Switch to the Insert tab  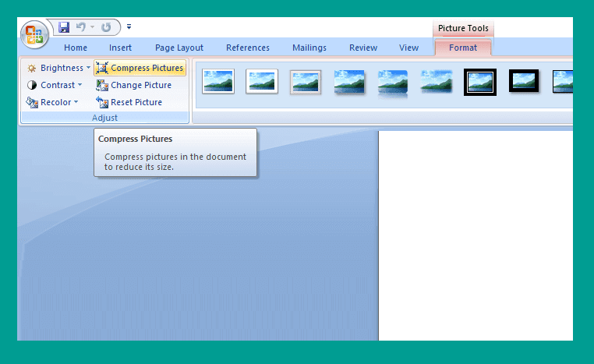tap(121, 48)
